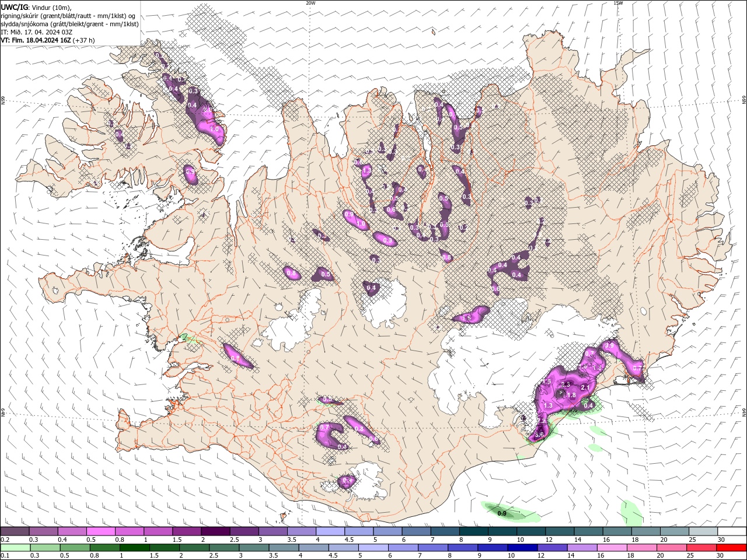
Task: Click the red 30 swatch in the lower rain legend
Action: (732, 548)
